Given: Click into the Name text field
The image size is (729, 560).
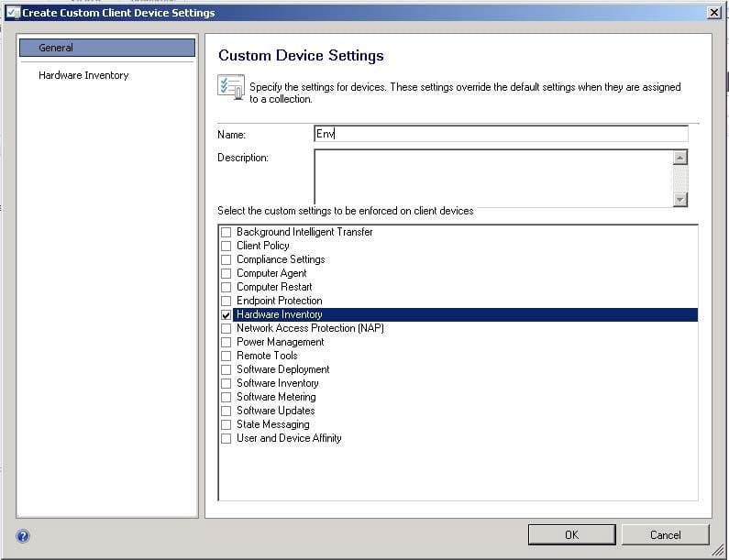Looking at the screenshot, I should click(x=501, y=134).
